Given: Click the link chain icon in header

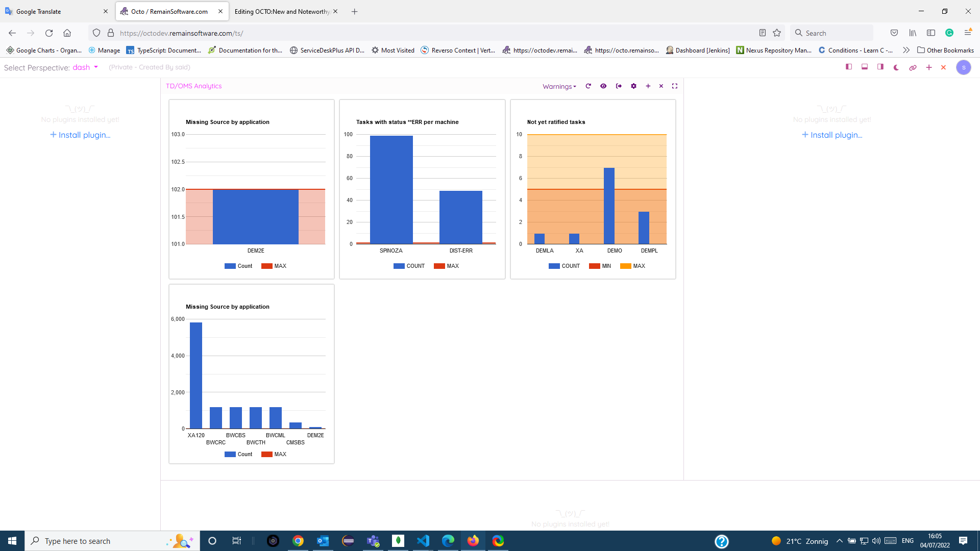Looking at the screenshot, I should pos(913,67).
